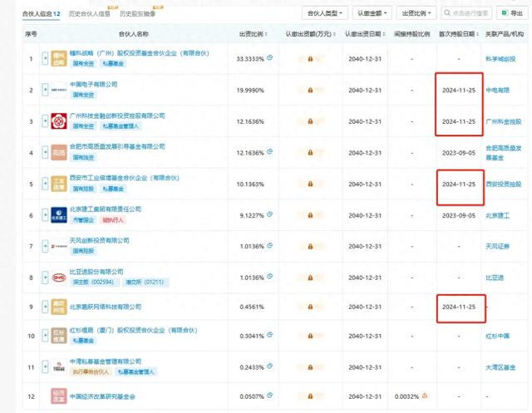Click the lock icon in 北京建工 row

click(310, 215)
